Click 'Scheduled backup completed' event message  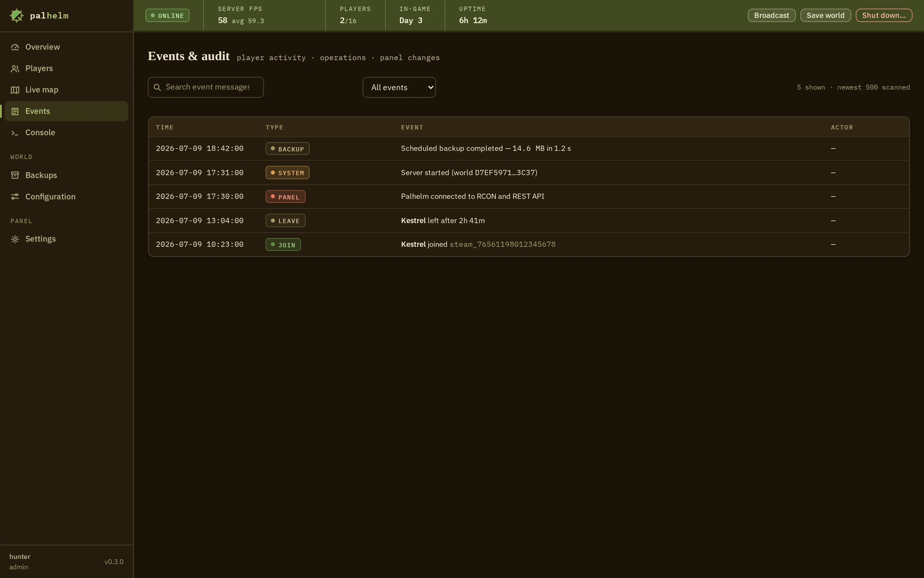(x=486, y=148)
